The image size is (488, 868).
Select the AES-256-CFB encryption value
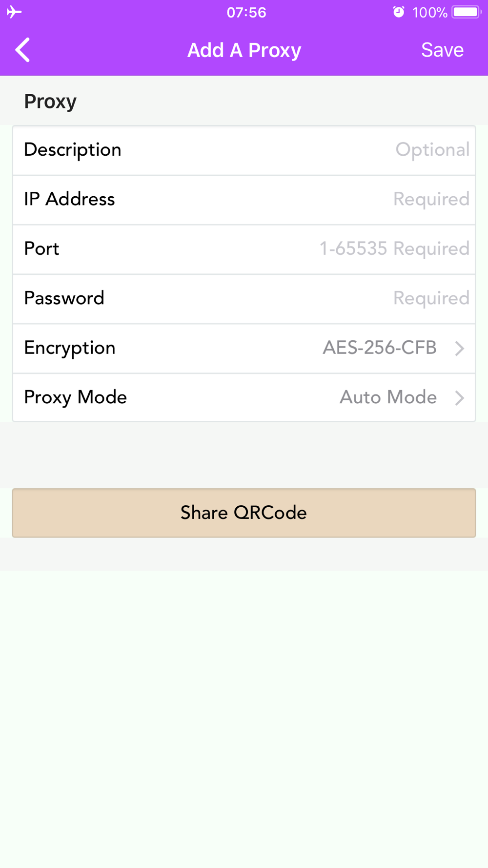coord(380,348)
